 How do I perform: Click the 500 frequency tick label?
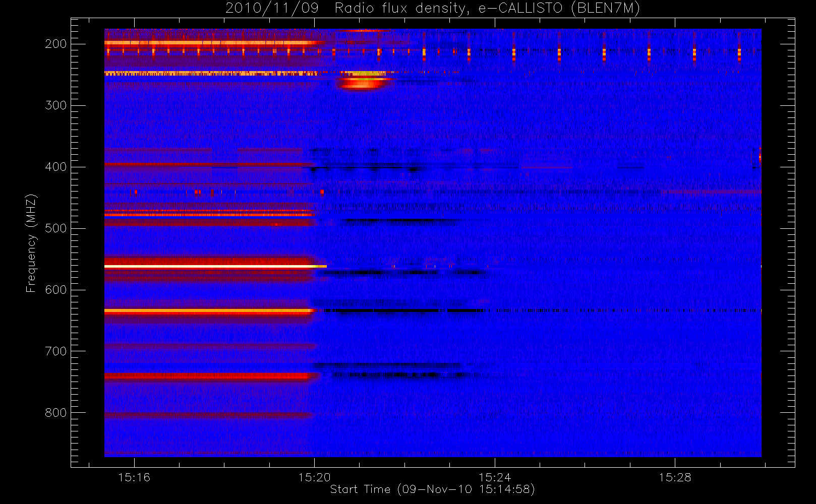coord(55,228)
